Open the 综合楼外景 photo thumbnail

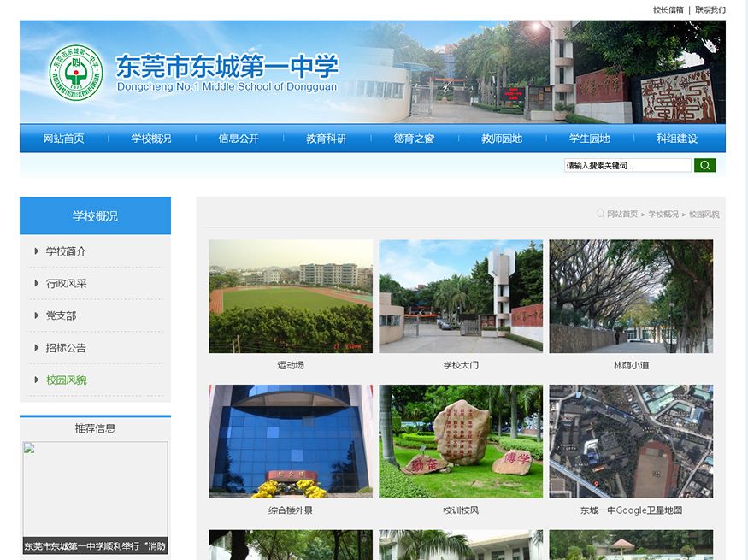tap(291, 441)
